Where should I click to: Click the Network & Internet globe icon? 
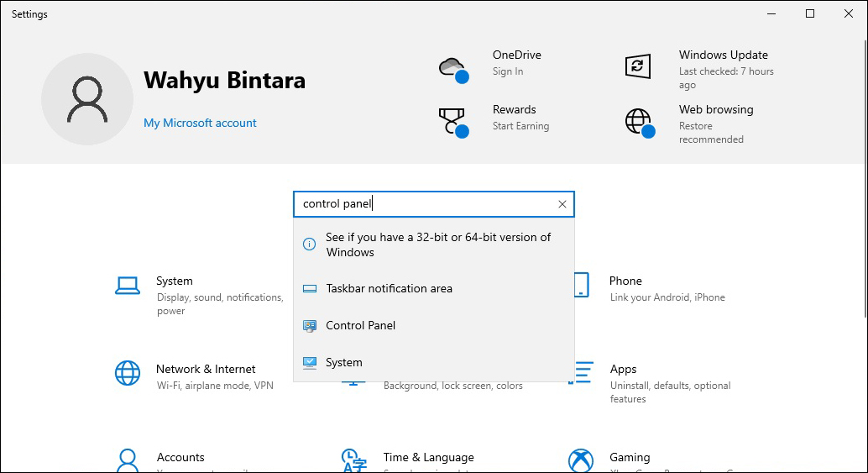(128, 373)
